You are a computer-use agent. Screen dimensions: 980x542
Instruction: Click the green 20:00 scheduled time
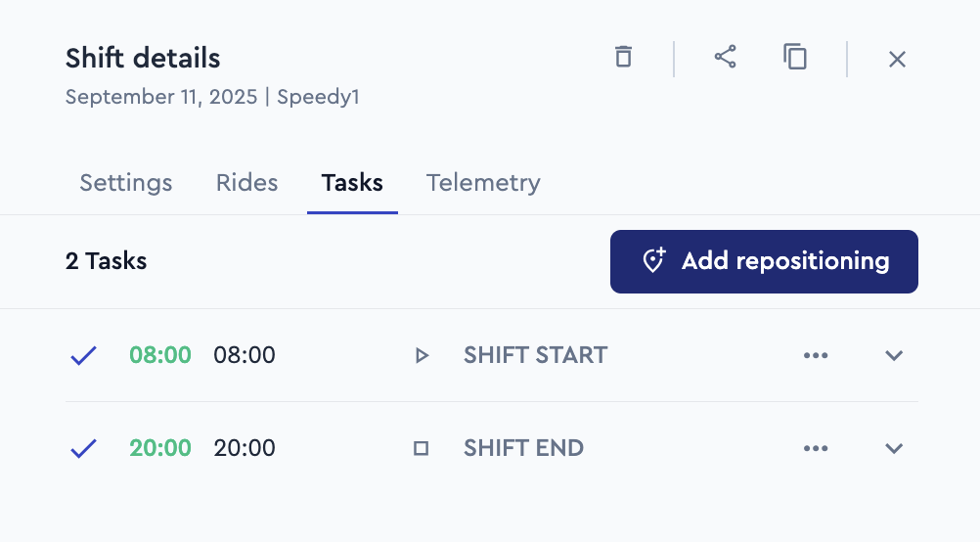pyautogui.click(x=160, y=448)
